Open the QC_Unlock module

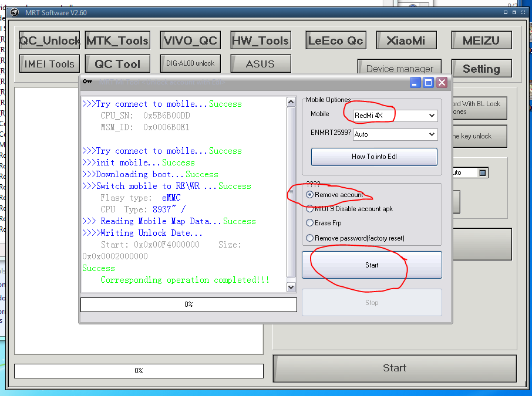coord(49,40)
